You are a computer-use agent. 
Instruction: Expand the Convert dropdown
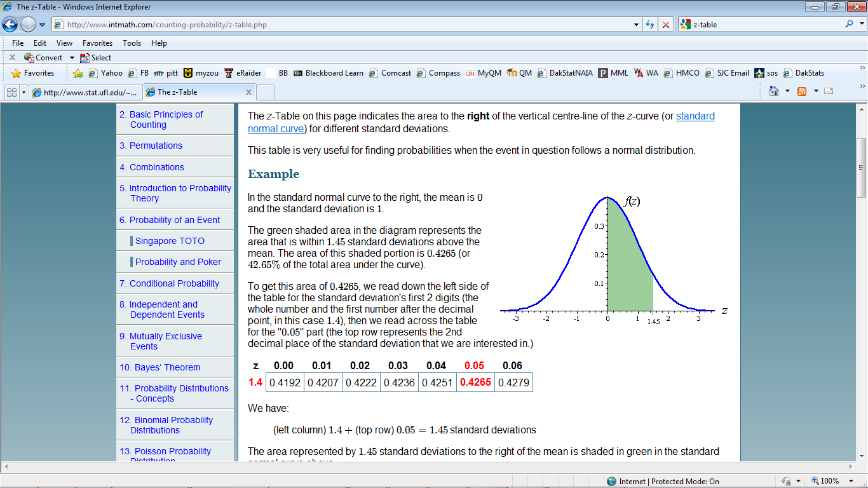pos(71,57)
